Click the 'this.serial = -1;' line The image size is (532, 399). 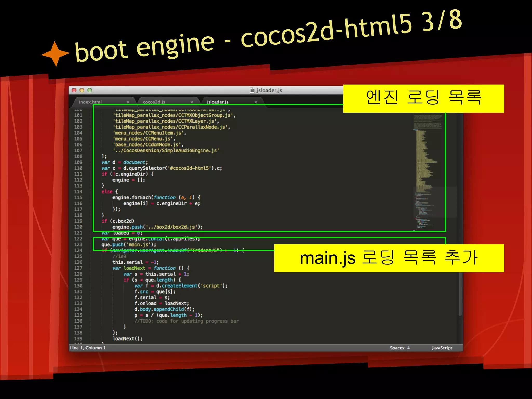pyautogui.click(x=135, y=262)
